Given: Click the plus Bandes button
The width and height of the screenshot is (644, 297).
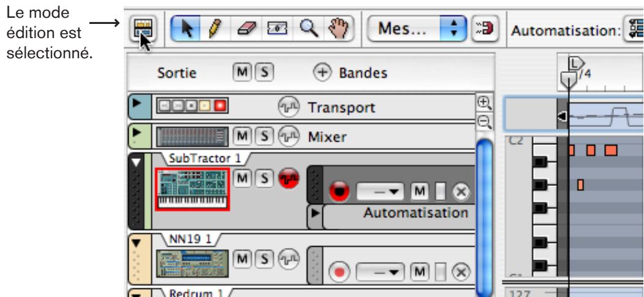Looking at the screenshot, I should point(322,73).
